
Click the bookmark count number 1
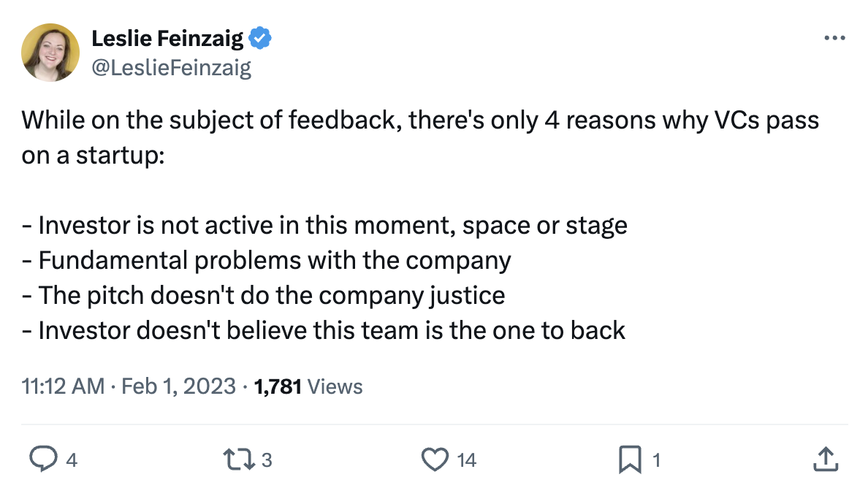(656, 460)
